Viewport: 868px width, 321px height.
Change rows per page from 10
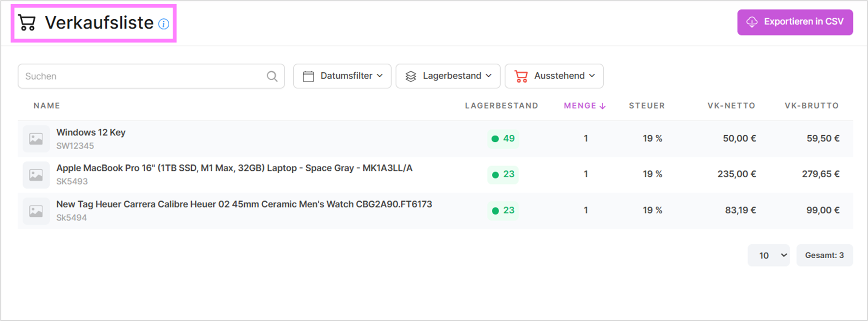point(769,255)
